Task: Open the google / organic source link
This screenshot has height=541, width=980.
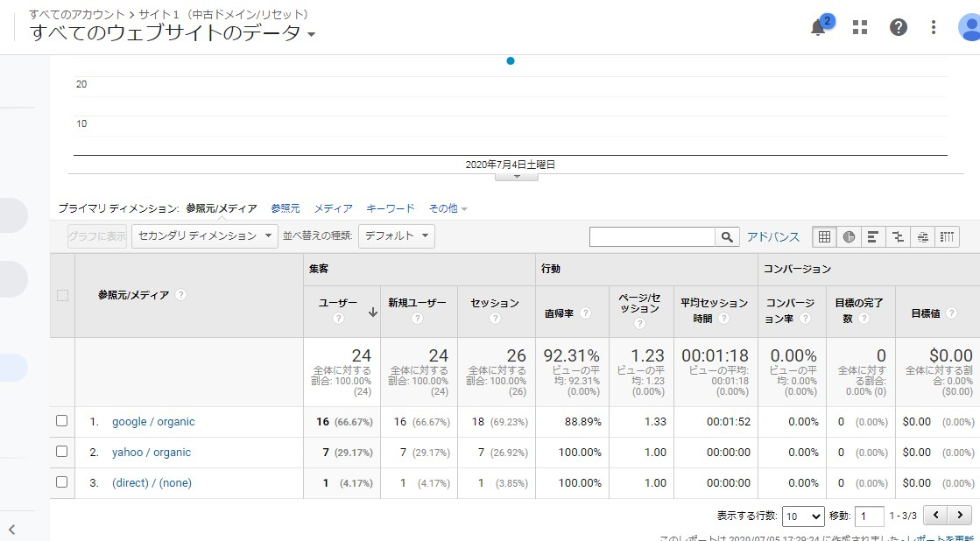Action: tap(153, 422)
